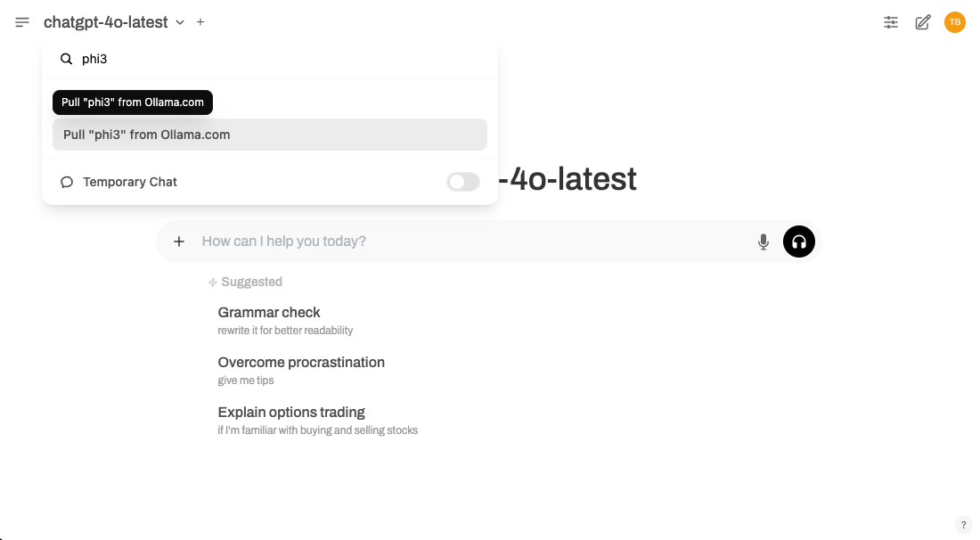
Task: Start a voice call via the headphones icon
Action: click(798, 241)
